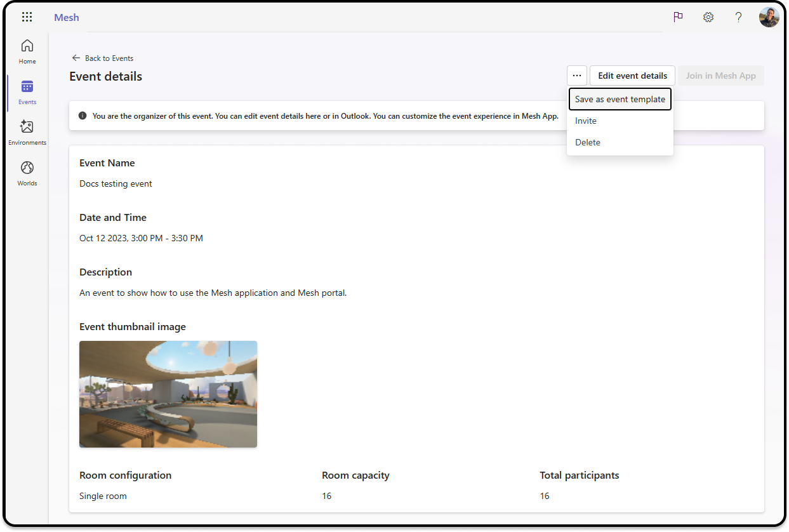Open the Environments panel
Image resolution: width=789 pixels, height=532 pixels.
[x=27, y=131]
